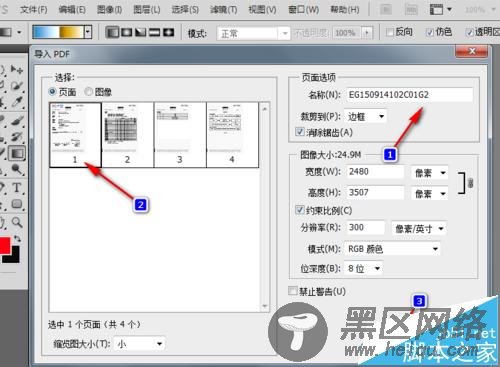Screen dimensions: 500x367
Task: Open the 选择(S) menu
Action: tap(185, 9)
